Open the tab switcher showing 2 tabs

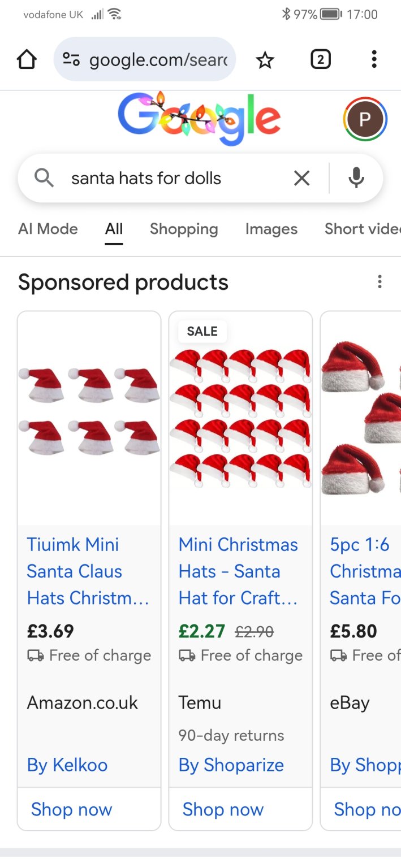[320, 59]
